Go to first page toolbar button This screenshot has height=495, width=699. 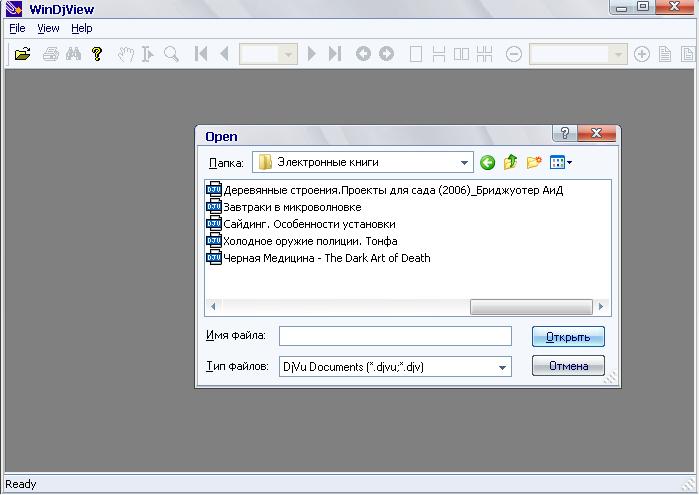pos(201,54)
